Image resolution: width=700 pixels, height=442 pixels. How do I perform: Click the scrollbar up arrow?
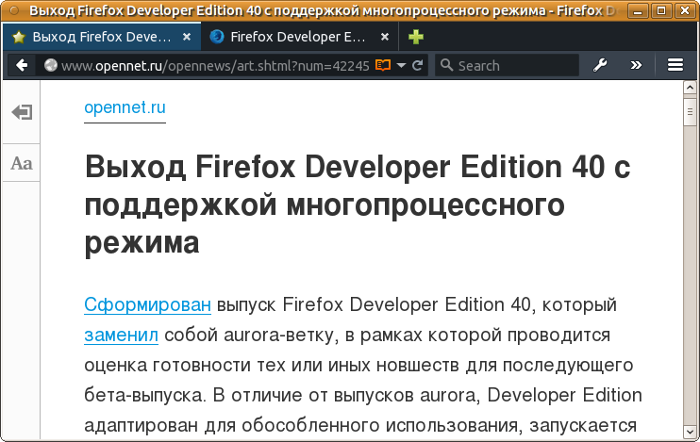coord(690,88)
